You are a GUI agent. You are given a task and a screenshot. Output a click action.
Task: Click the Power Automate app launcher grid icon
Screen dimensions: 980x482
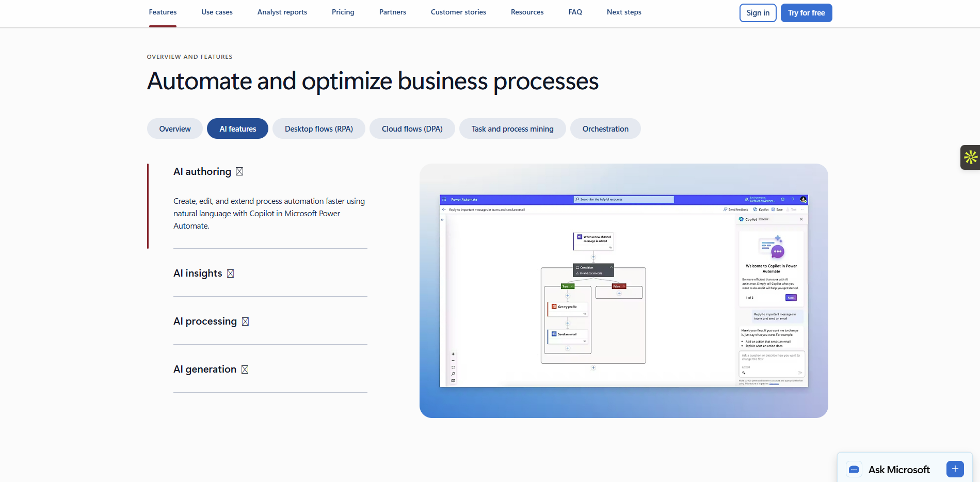444,199
